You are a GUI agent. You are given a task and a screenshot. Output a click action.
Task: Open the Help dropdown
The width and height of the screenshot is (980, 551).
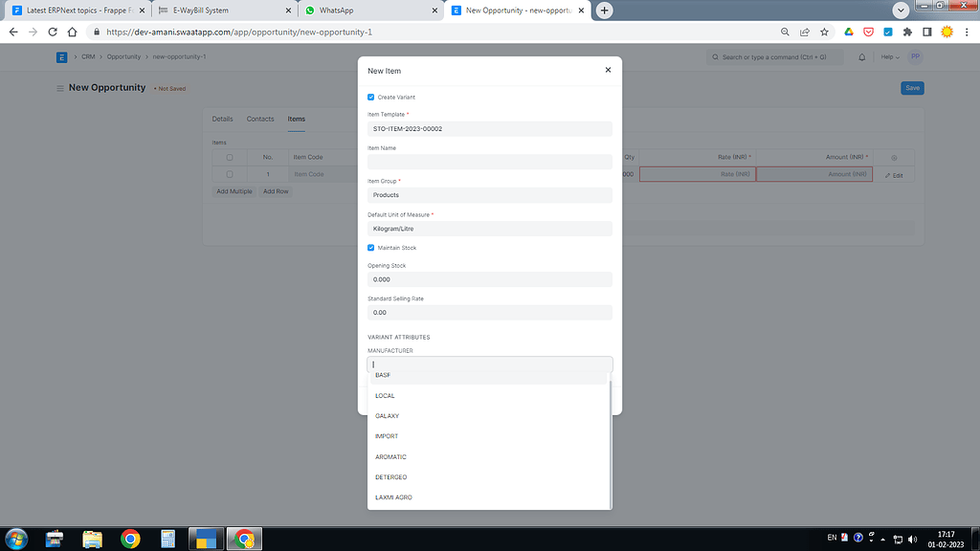click(x=888, y=56)
